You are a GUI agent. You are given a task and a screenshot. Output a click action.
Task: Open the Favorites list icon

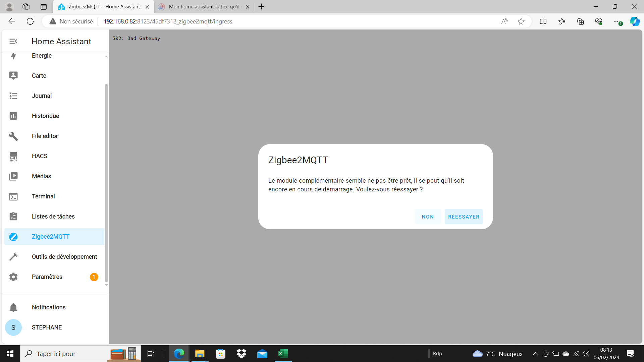tap(562, 21)
